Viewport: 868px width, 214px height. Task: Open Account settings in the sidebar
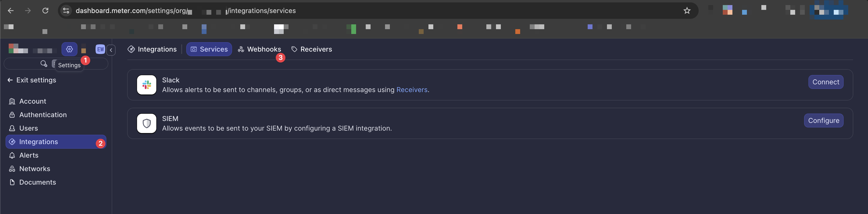[32, 101]
